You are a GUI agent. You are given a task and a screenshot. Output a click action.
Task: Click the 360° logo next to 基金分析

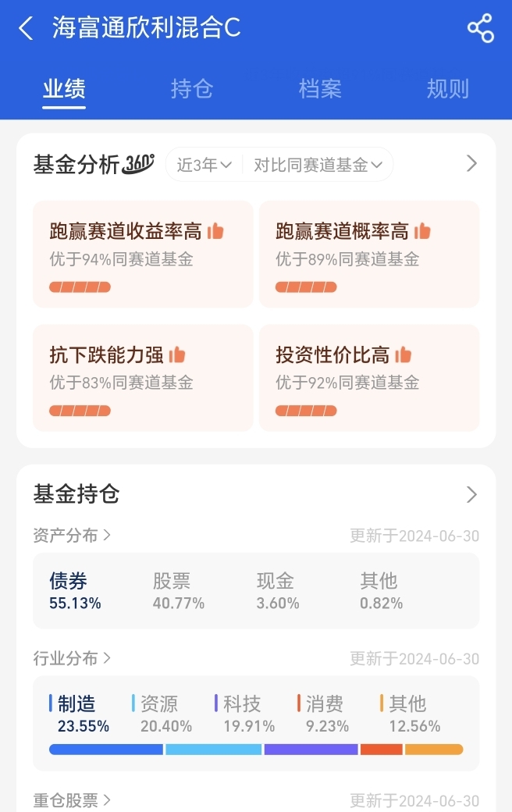(138, 164)
